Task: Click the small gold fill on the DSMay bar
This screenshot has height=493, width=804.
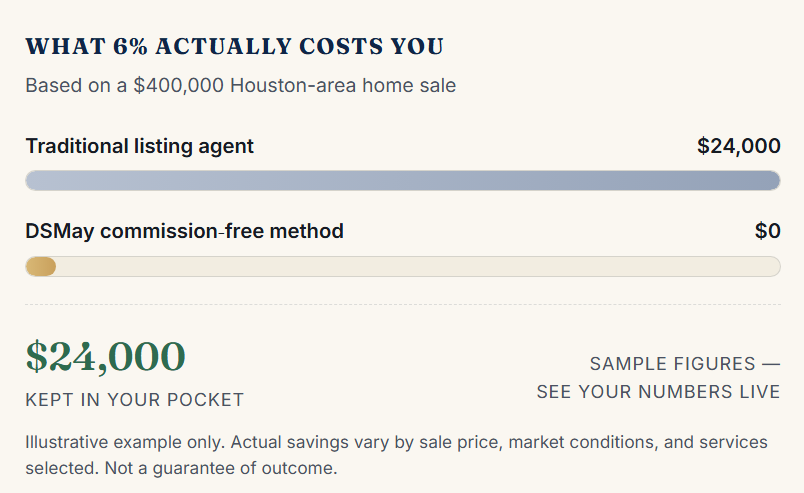Action: pyautogui.click(x=41, y=267)
